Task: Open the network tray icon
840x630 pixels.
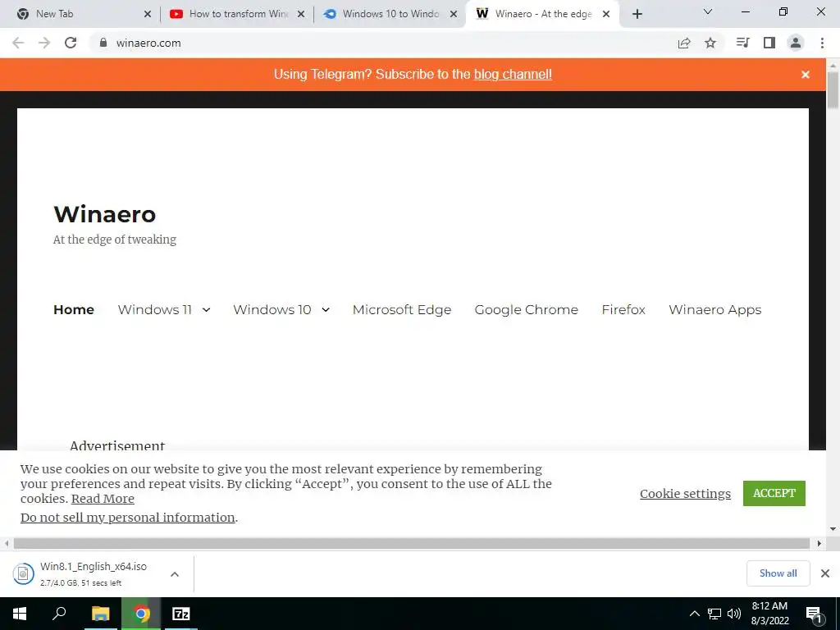Action: click(714, 614)
